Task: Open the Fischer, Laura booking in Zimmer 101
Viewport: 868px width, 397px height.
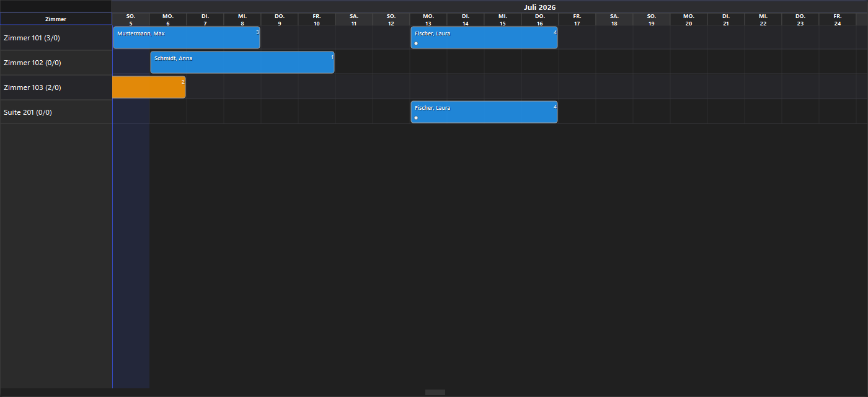Action: pyautogui.click(x=484, y=38)
